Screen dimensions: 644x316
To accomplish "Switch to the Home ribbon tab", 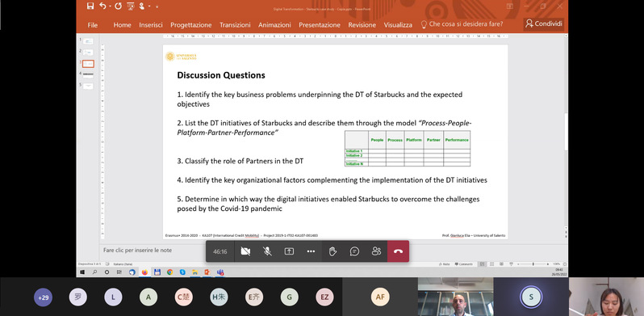I will click(122, 25).
